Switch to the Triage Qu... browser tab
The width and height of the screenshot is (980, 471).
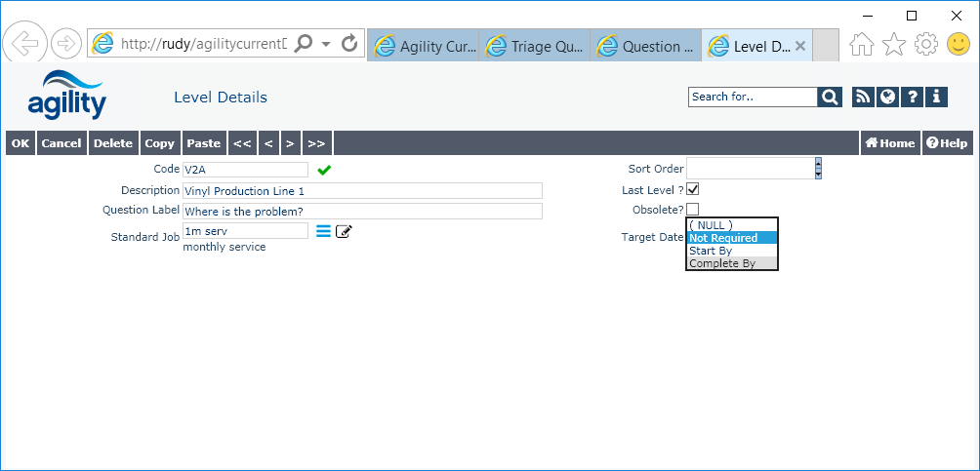point(535,46)
